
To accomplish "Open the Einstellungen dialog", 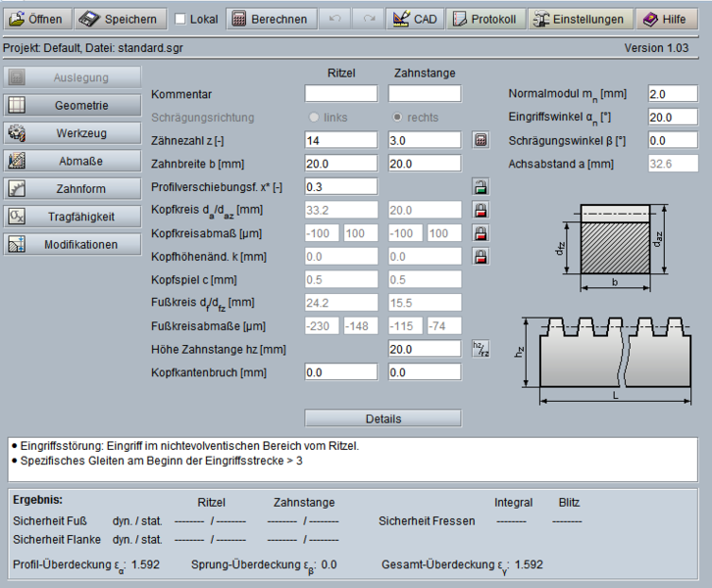I will (579, 19).
